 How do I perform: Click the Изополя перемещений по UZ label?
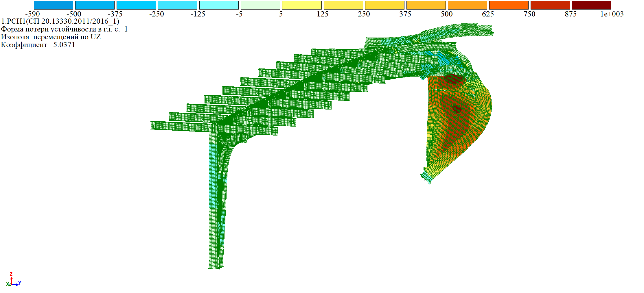coord(51,37)
